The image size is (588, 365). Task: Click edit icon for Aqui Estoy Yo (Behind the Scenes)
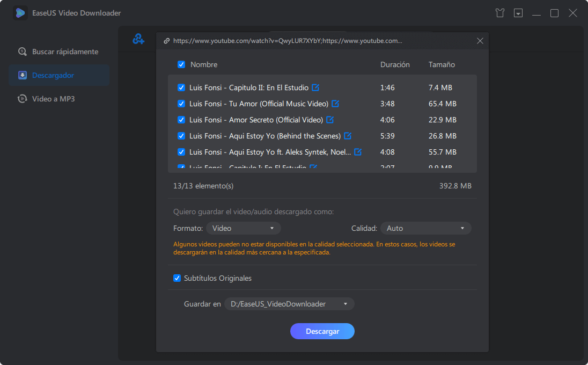(x=348, y=136)
